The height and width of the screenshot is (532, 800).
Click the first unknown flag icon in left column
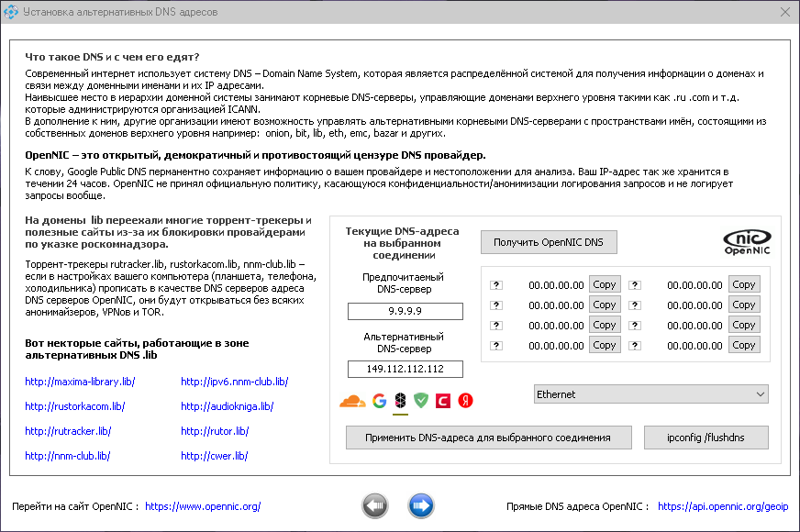click(x=495, y=284)
